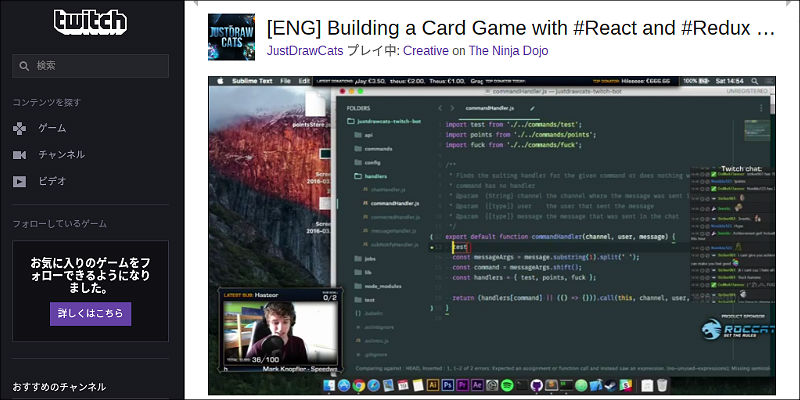Click the Creative category link
The width and height of the screenshot is (800, 400).
pos(426,51)
